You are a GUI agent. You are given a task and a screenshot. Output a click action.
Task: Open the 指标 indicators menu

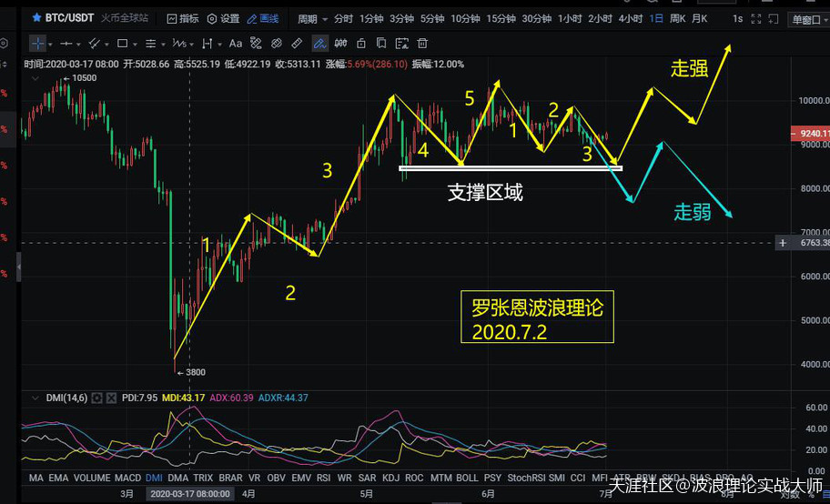(183, 18)
